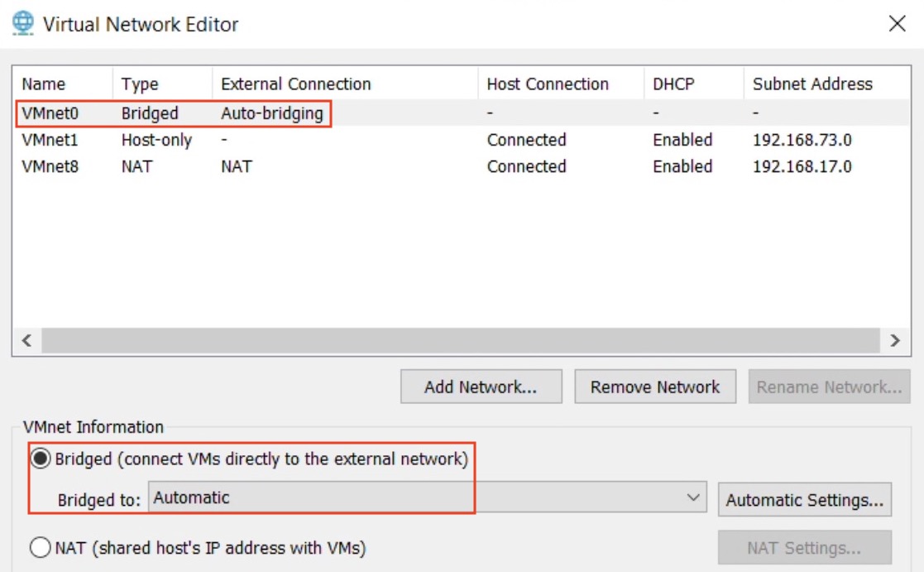Sort by External Connection column header
The width and height of the screenshot is (924, 572).
[x=295, y=84]
